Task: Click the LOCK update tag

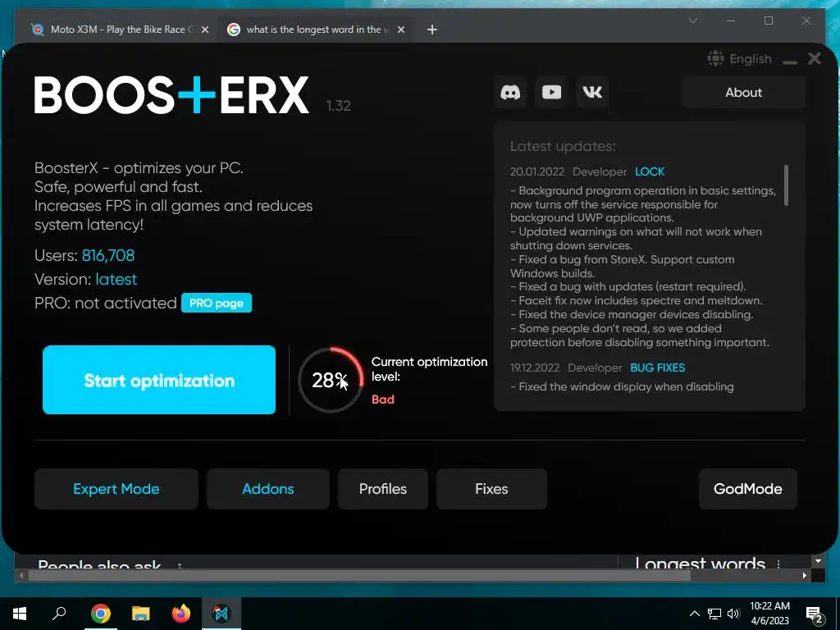Action: 650,171
